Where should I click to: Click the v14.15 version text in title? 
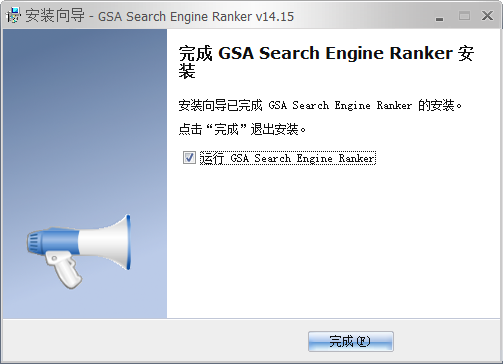click(x=275, y=16)
